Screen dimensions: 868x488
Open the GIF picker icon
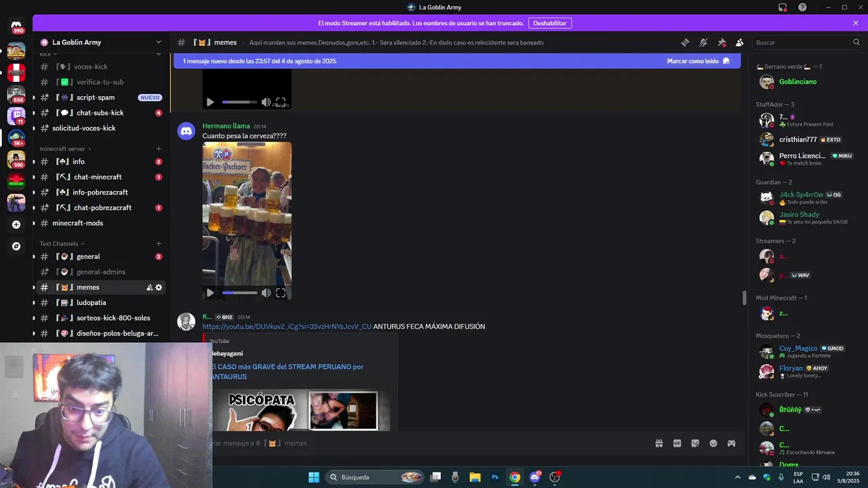677,443
